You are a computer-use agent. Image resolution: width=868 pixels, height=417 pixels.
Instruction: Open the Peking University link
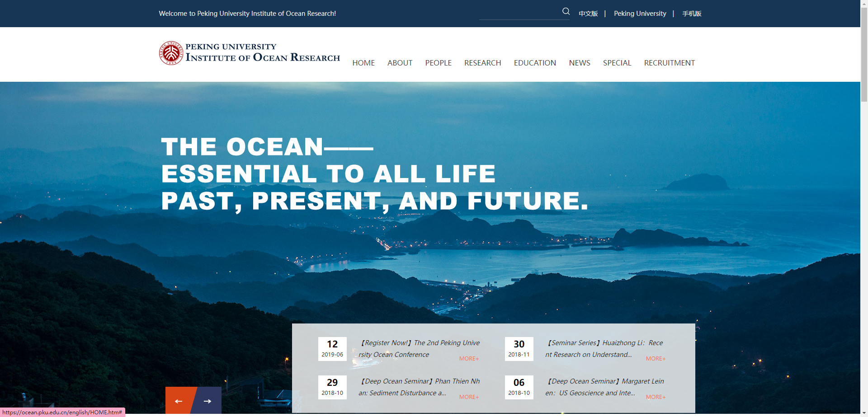coord(640,14)
